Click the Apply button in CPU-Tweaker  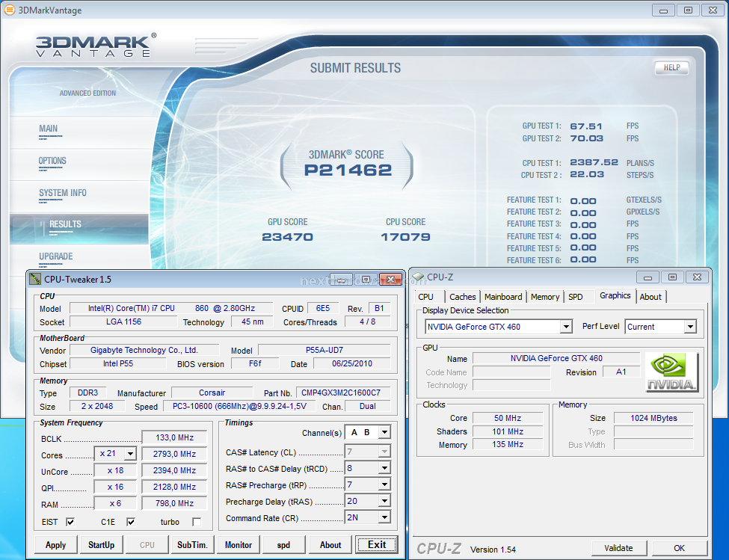click(x=55, y=544)
